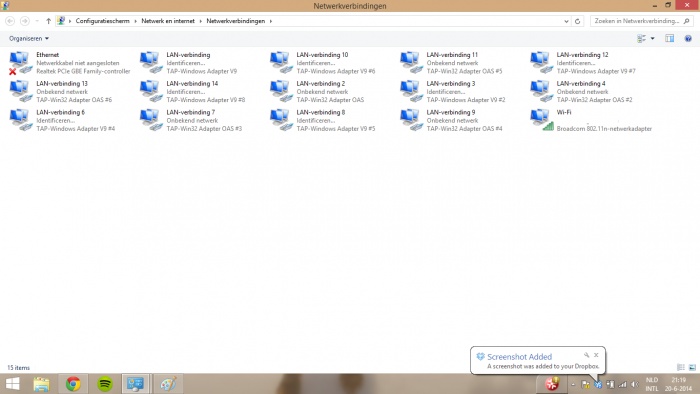Image resolution: width=700 pixels, height=394 pixels.
Task: Select the Ethernet adapter icon with red X
Action: 21,62
